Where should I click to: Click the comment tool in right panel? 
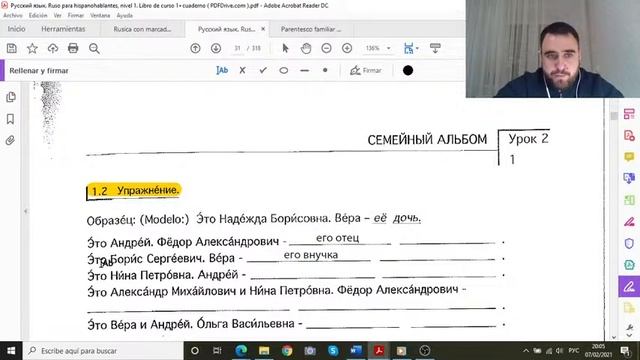[629, 157]
